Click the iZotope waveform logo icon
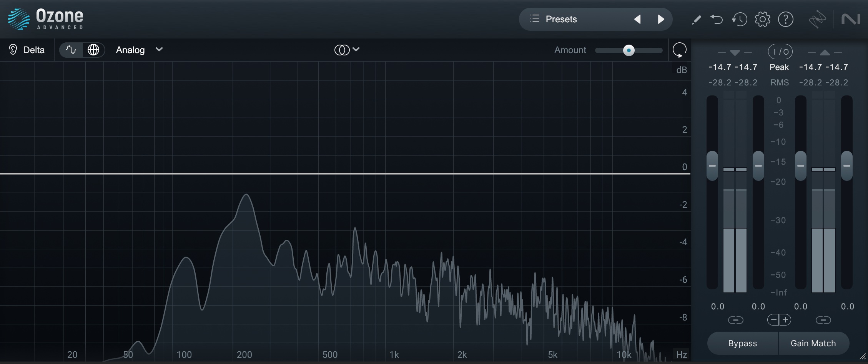This screenshot has height=364, width=868. 817,20
